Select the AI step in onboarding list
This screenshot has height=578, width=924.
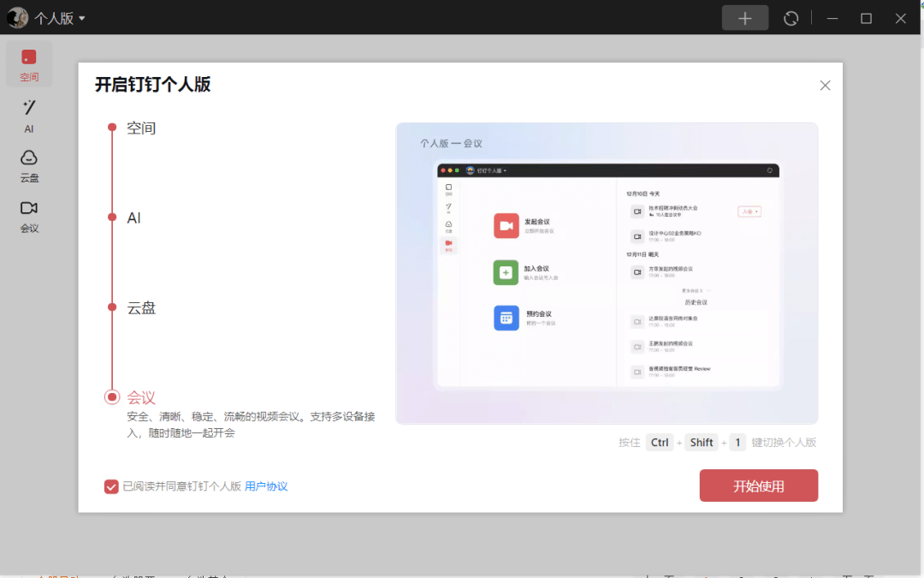133,218
